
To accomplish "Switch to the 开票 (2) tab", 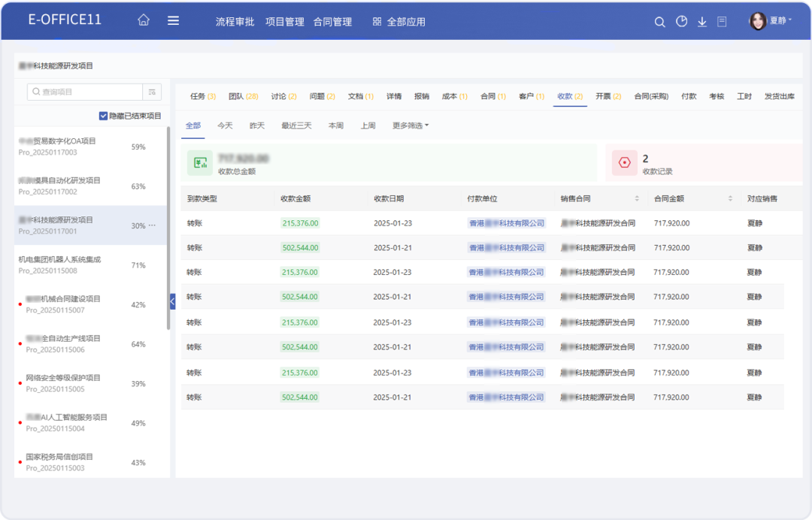I will (x=607, y=96).
